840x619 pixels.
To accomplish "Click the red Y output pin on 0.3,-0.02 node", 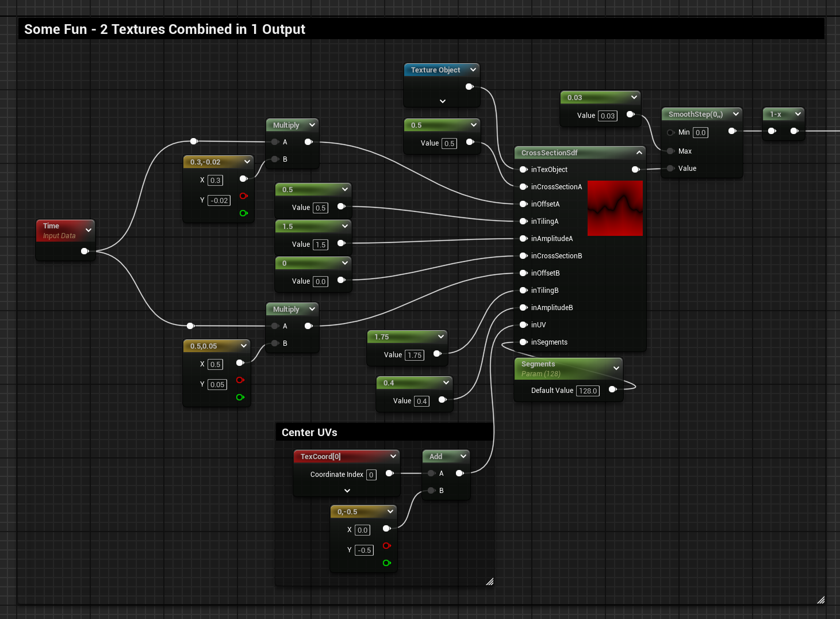I will pyautogui.click(x=243, y=196).
